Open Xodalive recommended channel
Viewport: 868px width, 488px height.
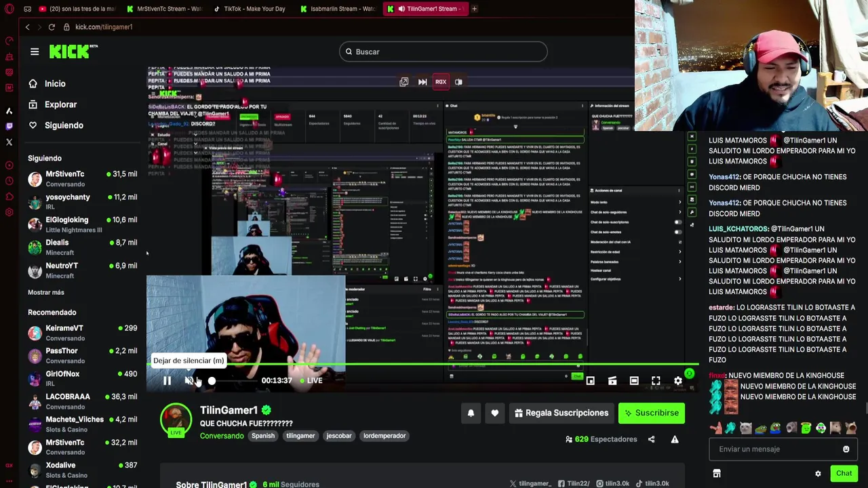tap(83, 470)
